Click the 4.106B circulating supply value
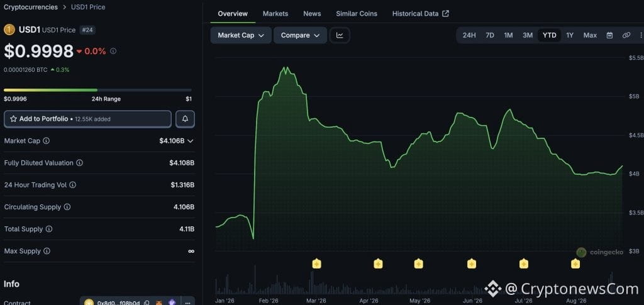This screenshot has width=644, height=305. [184, 207]
